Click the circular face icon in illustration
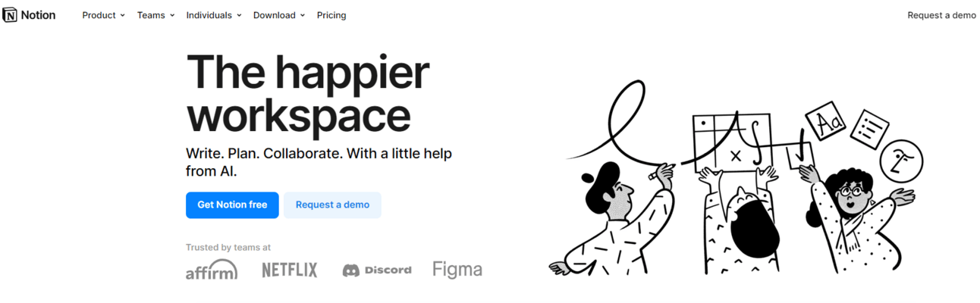Viewport: 980px width, 303px height. pos(901,160)
